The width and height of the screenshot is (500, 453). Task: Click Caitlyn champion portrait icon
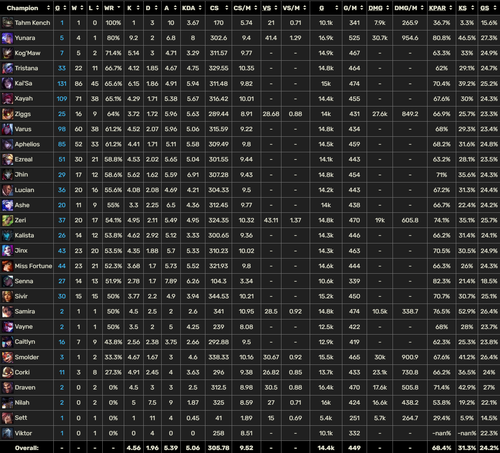coord(7,342)
